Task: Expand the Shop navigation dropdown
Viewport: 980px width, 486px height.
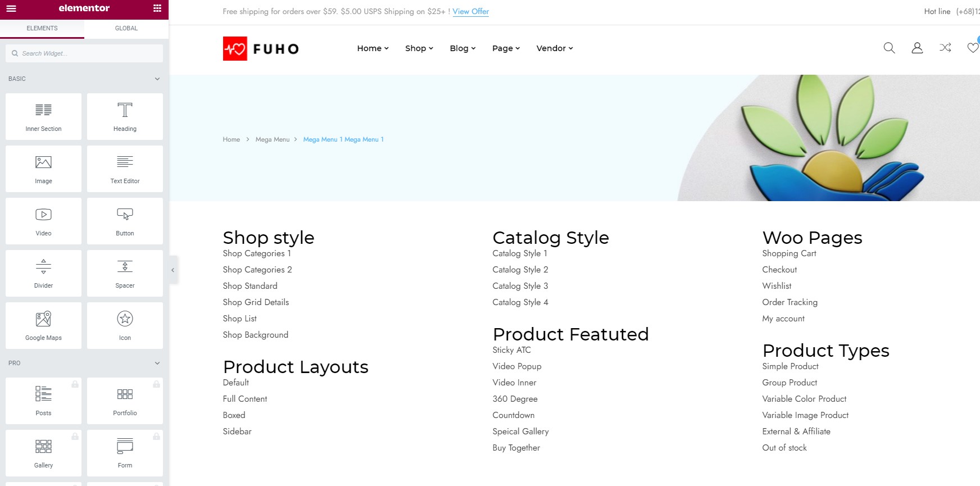Action: [419, 48]
